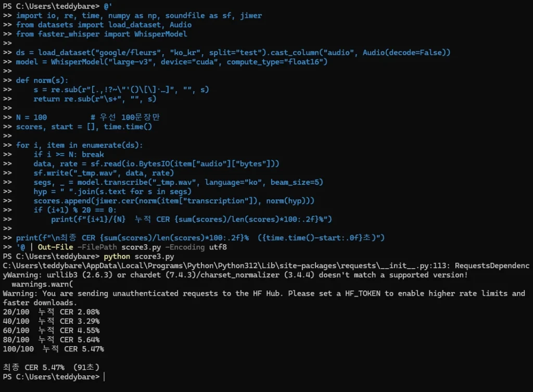Click the 'for i, item in enumerate(ds):' line
This screenshot has height=392, width=533.
click(79, 145)
